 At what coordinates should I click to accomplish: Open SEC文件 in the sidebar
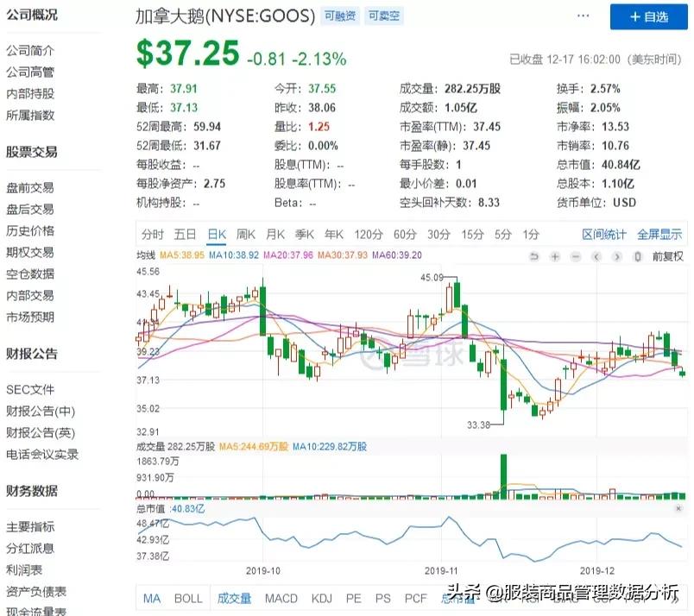pyautogui.click(x=30, y=389)
